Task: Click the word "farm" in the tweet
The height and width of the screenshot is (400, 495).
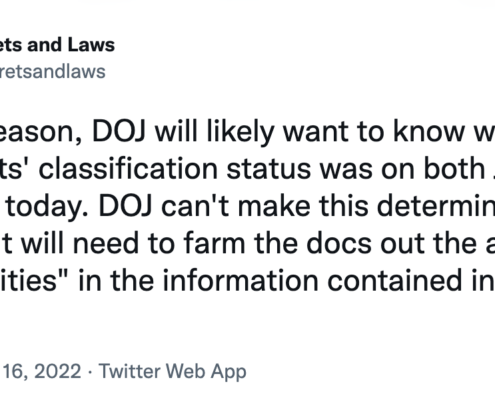Action: pos(215,243)
